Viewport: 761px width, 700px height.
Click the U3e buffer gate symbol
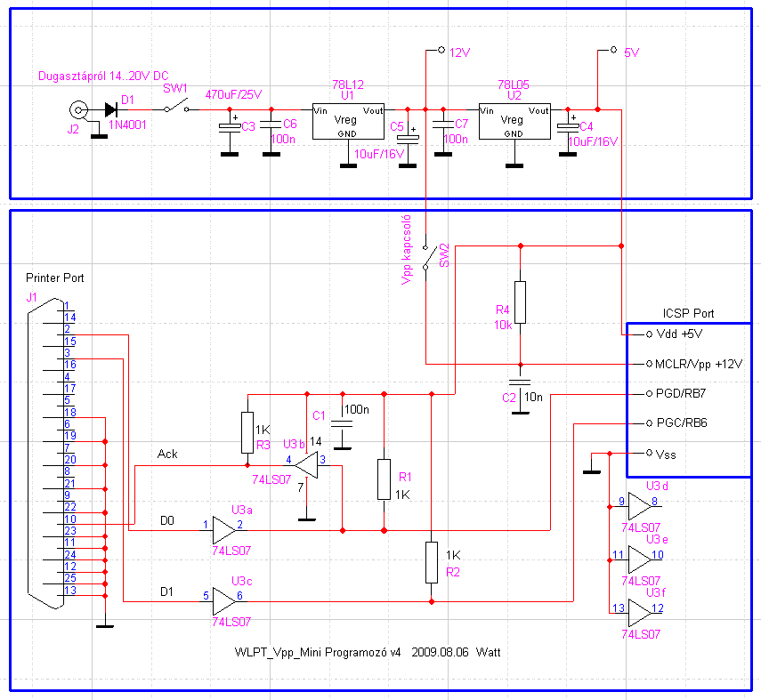pyautogui.click(x=640, y=559)
